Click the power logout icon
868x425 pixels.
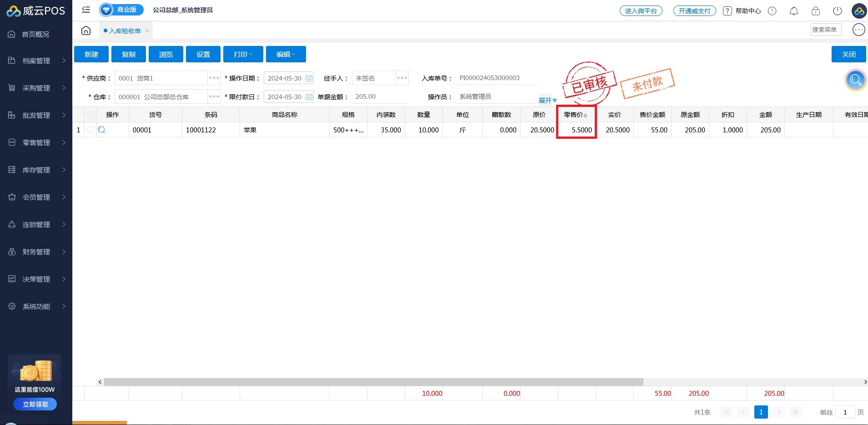[837, 11]
